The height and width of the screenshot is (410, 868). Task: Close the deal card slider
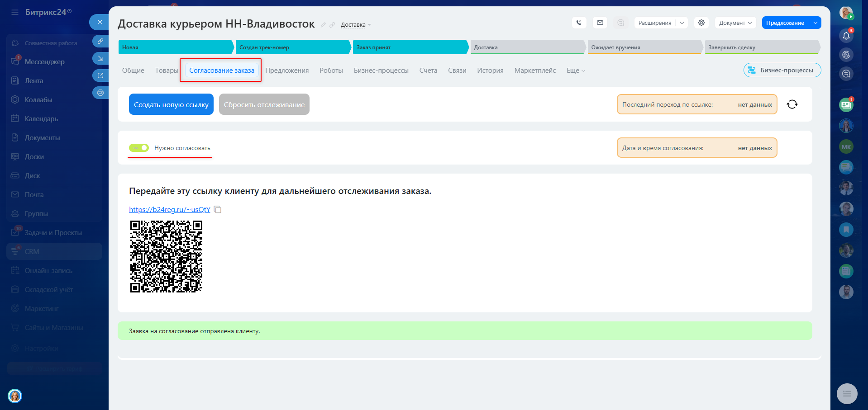[100, 22]
